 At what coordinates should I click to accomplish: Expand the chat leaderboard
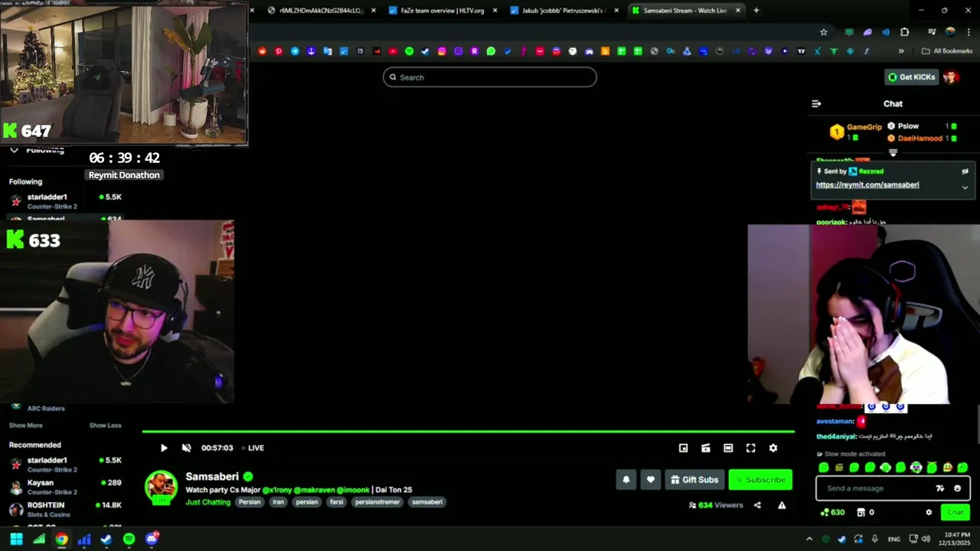click(893, 153)
